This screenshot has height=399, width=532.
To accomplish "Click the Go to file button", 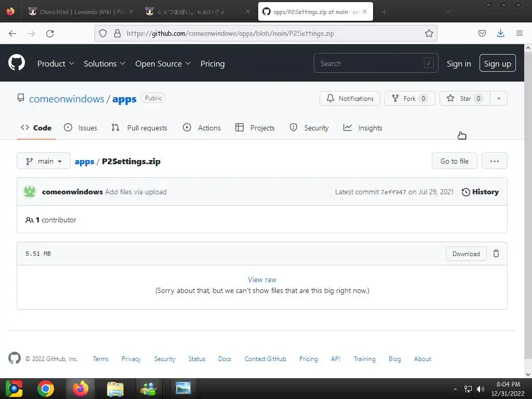I will point(454,161).
